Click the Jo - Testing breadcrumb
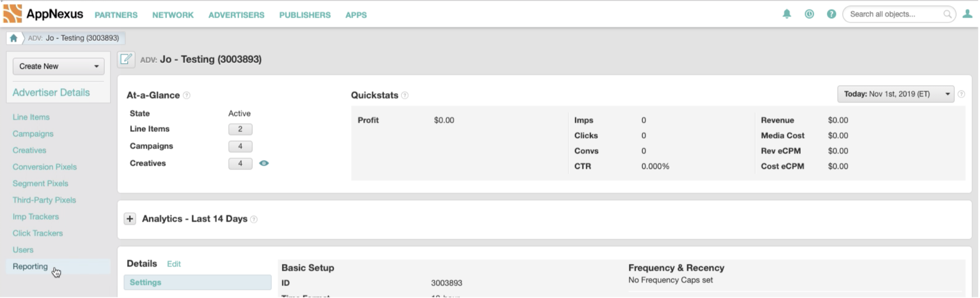The width and height of the screenshot is (980, 298). pyautogui.click(x=74, y=38)
